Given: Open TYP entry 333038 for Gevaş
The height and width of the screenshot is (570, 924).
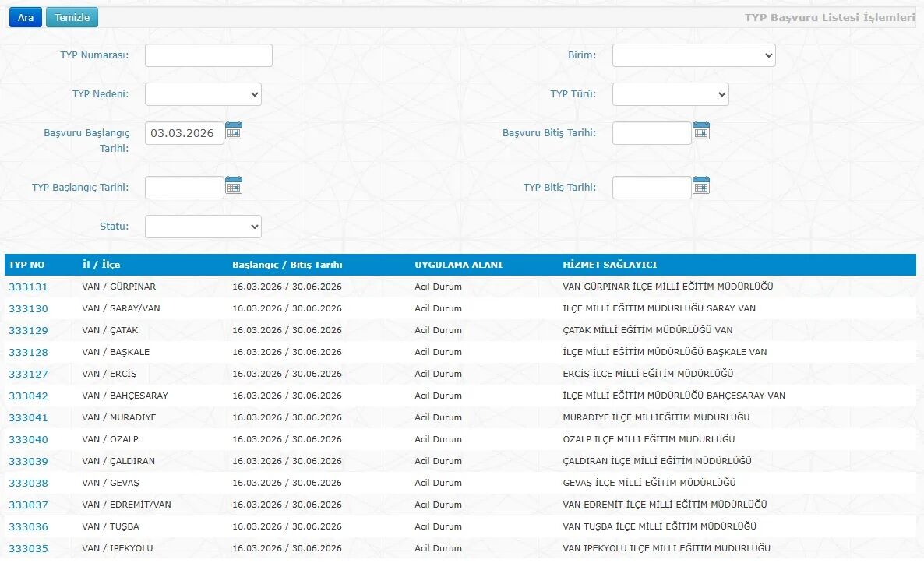Looking at the screenshot, I should coord(28,483).
